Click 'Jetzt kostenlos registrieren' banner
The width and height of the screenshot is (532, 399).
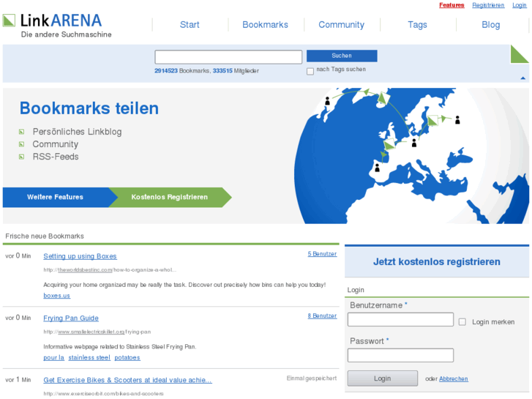tap(437, 262)
